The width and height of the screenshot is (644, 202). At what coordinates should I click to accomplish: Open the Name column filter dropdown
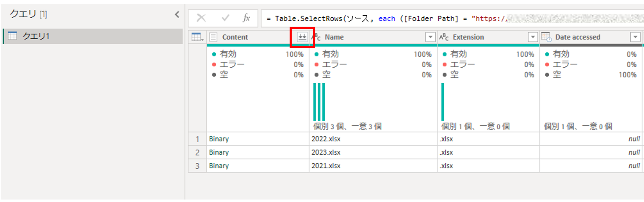431,37
